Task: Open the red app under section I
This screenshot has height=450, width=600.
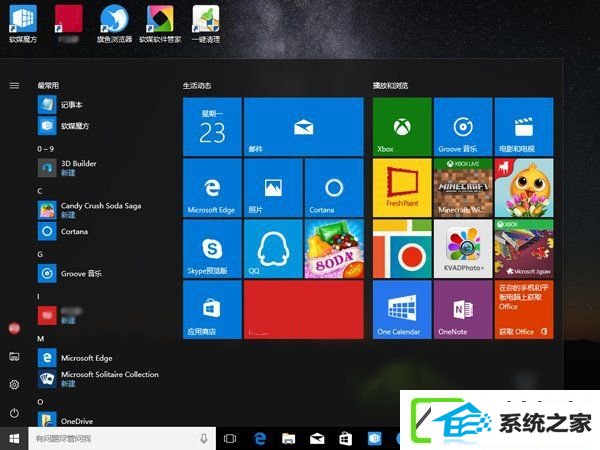Action: [x=60, y=315]
